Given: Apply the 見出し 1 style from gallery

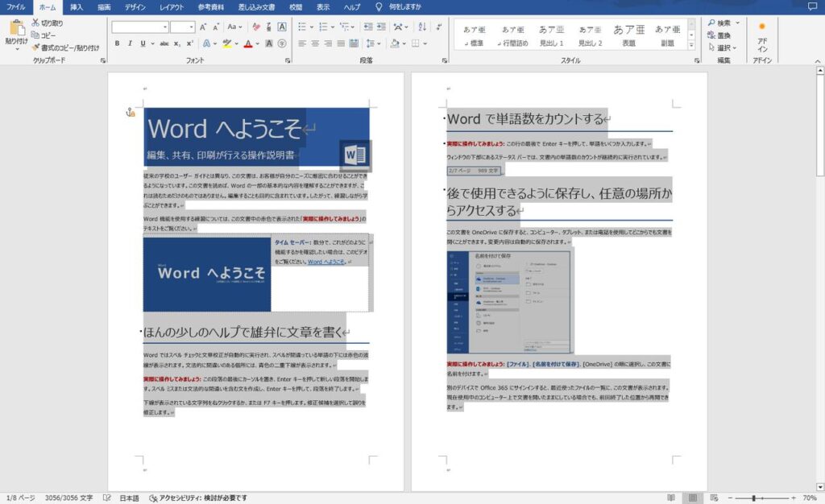Looking at the screenshot, I should [x=551, y=35].
